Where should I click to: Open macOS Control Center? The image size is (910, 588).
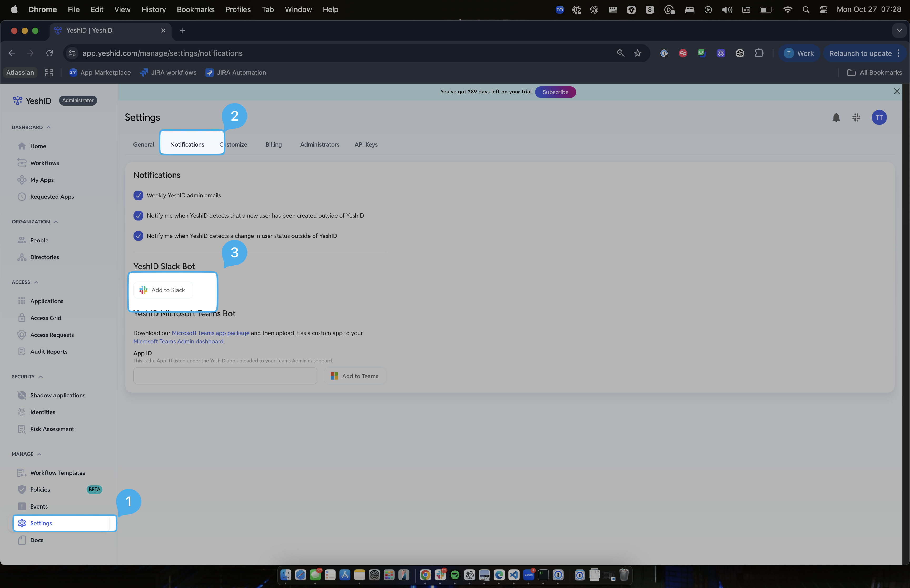coord(824,9)
